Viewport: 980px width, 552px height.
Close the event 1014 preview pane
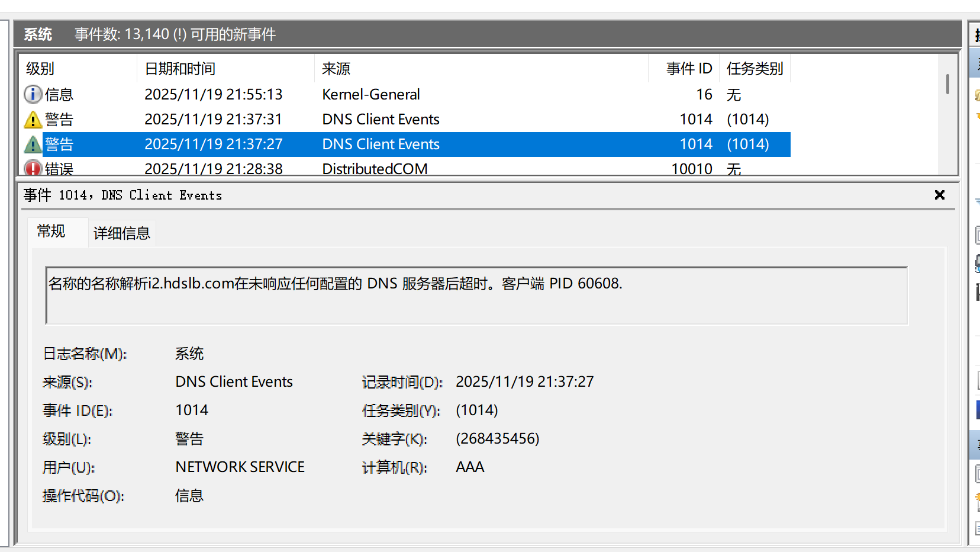pos(939,195)
